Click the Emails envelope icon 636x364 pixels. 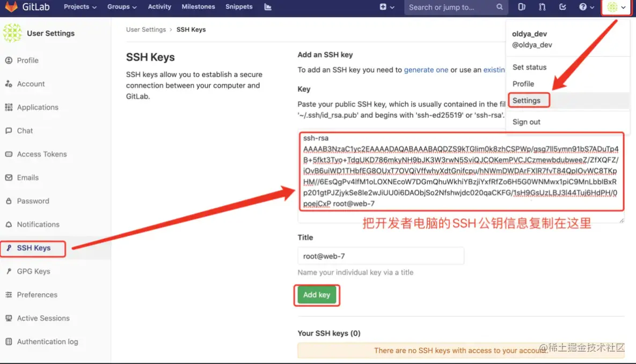[9, 177]
